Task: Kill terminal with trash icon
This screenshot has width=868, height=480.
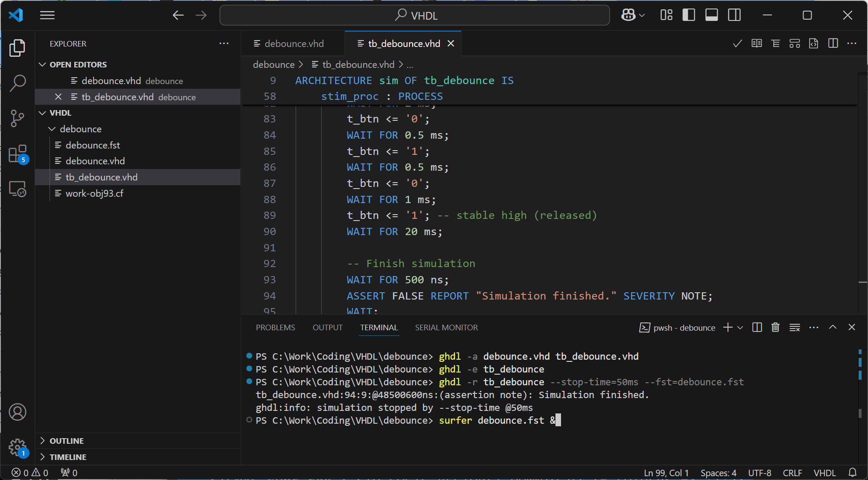Action: coord(775,327)
